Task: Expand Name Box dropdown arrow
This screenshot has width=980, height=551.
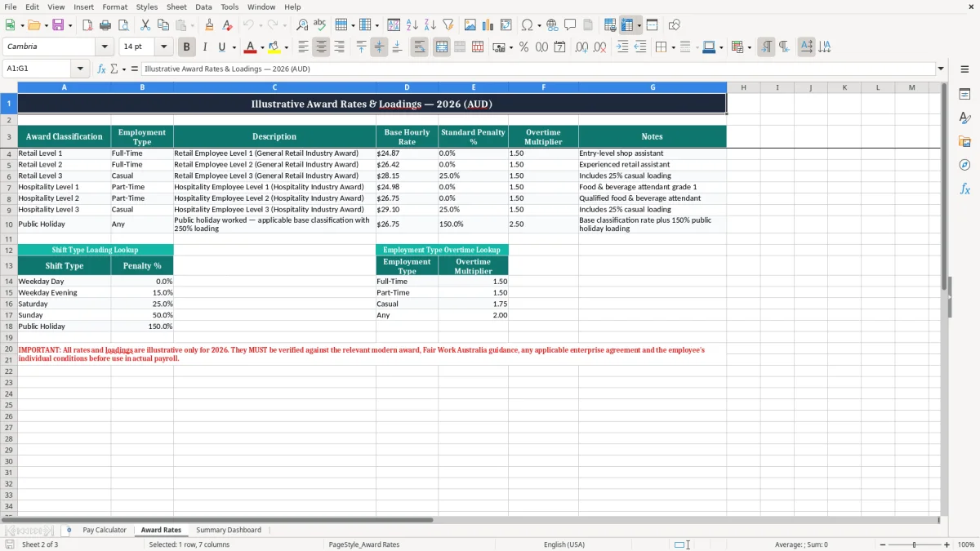Action: coord(80,69)
